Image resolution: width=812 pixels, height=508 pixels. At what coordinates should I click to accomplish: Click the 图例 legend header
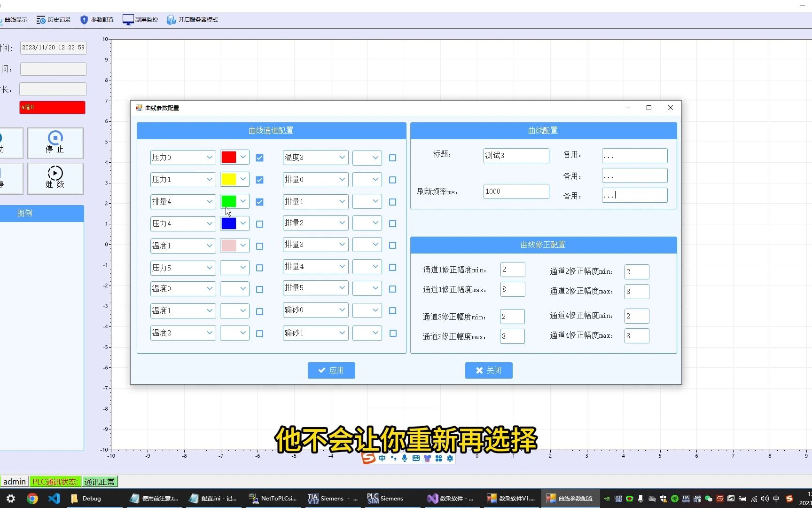24,213
